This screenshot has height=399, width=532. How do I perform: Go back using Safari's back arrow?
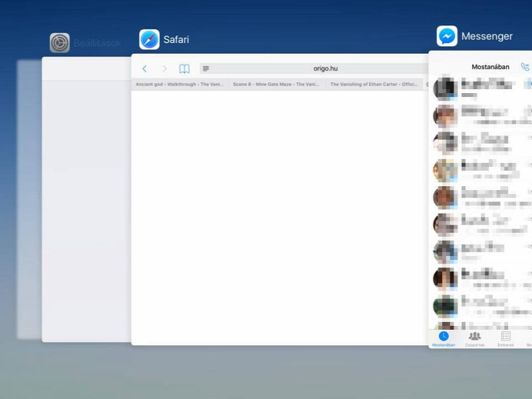[144, 69]
